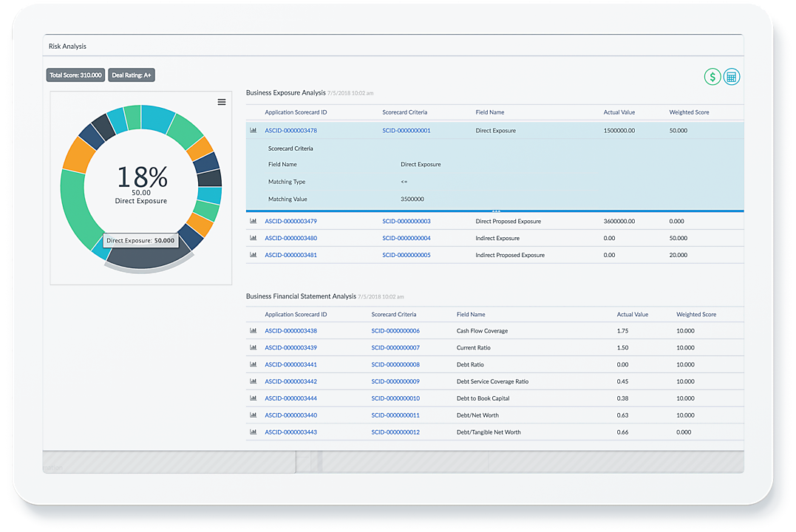The image size is (796, 532).
Task: Open criteria link SCID-0000000001
Action: point(406,131)
